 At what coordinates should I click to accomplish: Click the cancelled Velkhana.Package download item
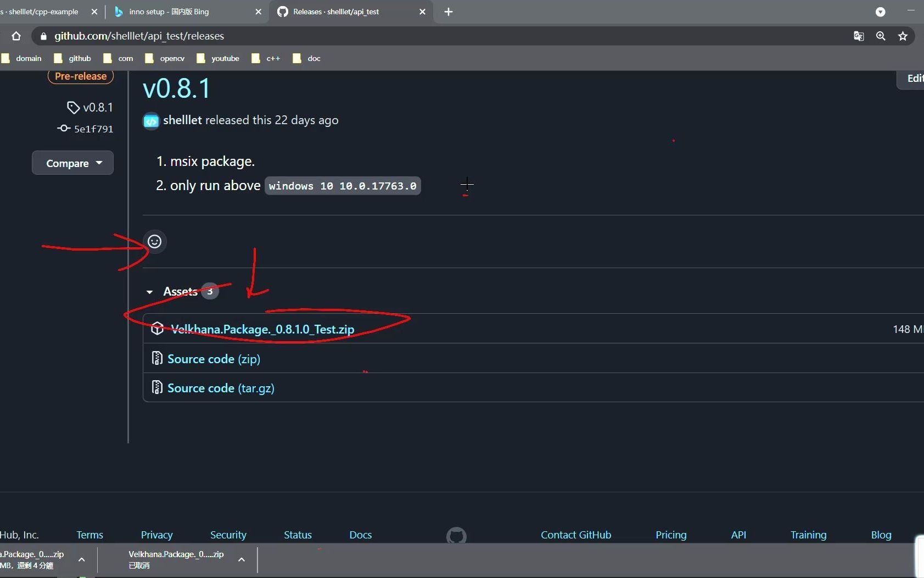coord(176,559)
